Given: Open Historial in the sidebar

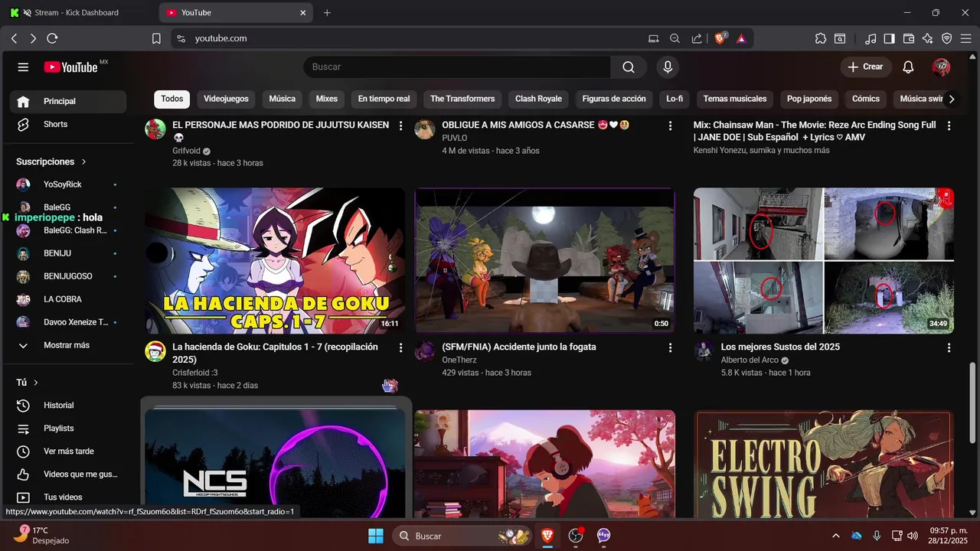Looking at the screenshot, I should pos(67,406).
